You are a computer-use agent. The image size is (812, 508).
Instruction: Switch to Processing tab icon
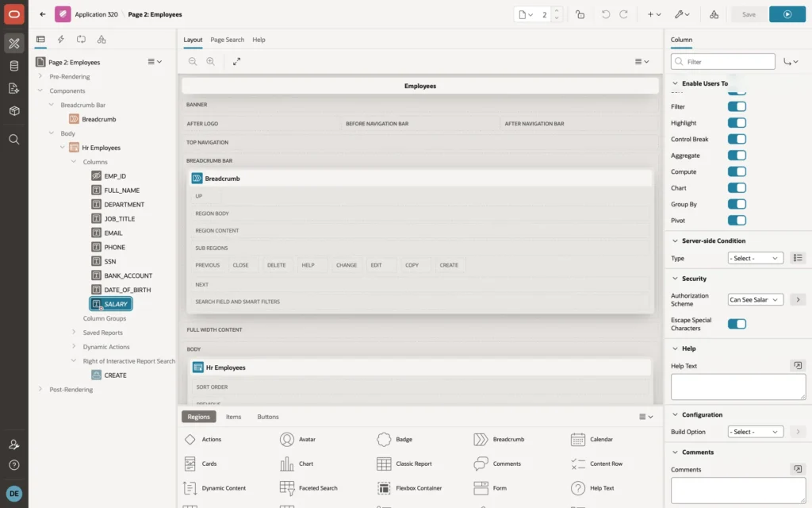tap(81, 40)
